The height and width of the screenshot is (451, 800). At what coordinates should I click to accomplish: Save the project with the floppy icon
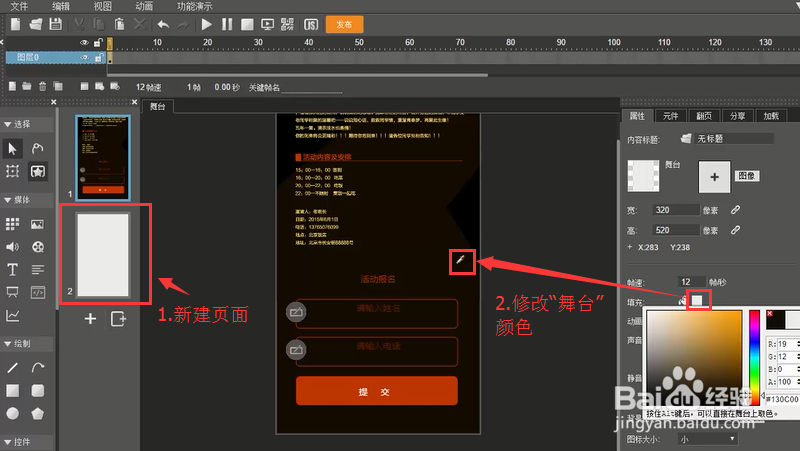pos(56,24)
